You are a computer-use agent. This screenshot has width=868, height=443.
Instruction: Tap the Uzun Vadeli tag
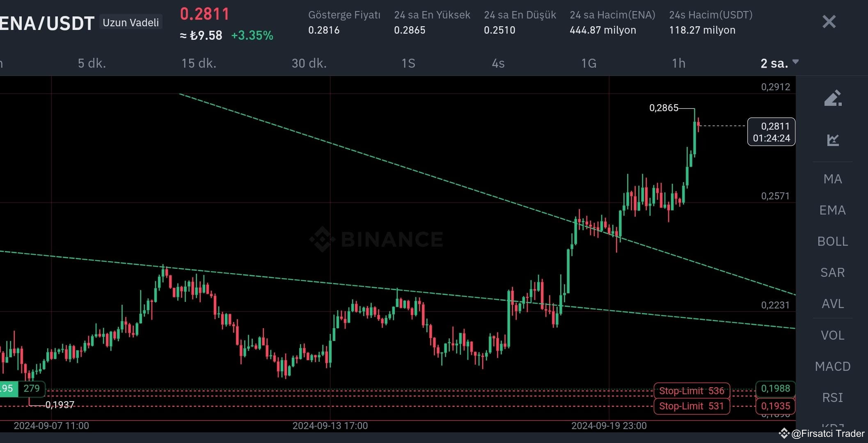tap(131, 22)
